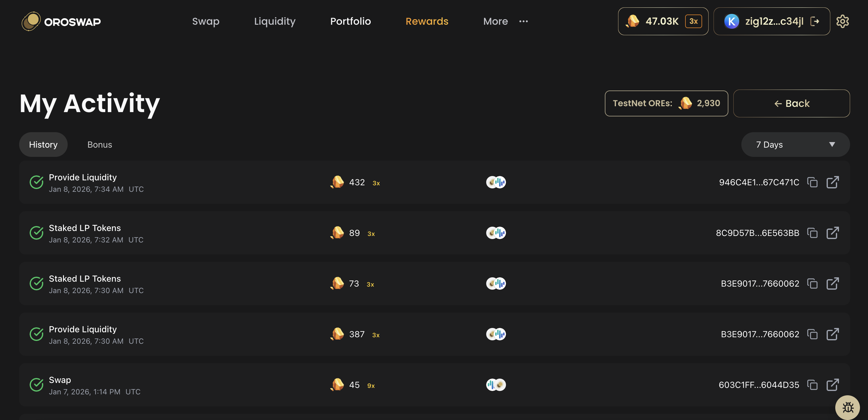Navigate to the Liquidity page
This screenshot has width=868, height=420.
point(275,21)
